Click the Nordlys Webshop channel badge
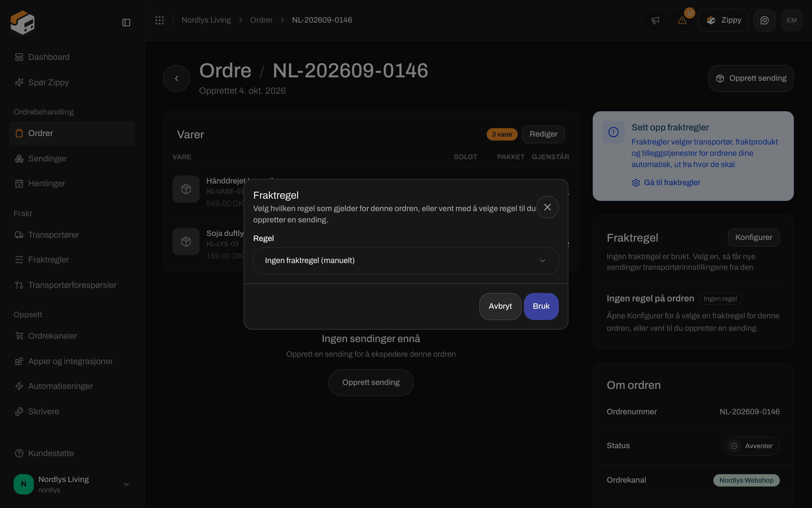Screen dimensions: 812x508 coord(746,480)
